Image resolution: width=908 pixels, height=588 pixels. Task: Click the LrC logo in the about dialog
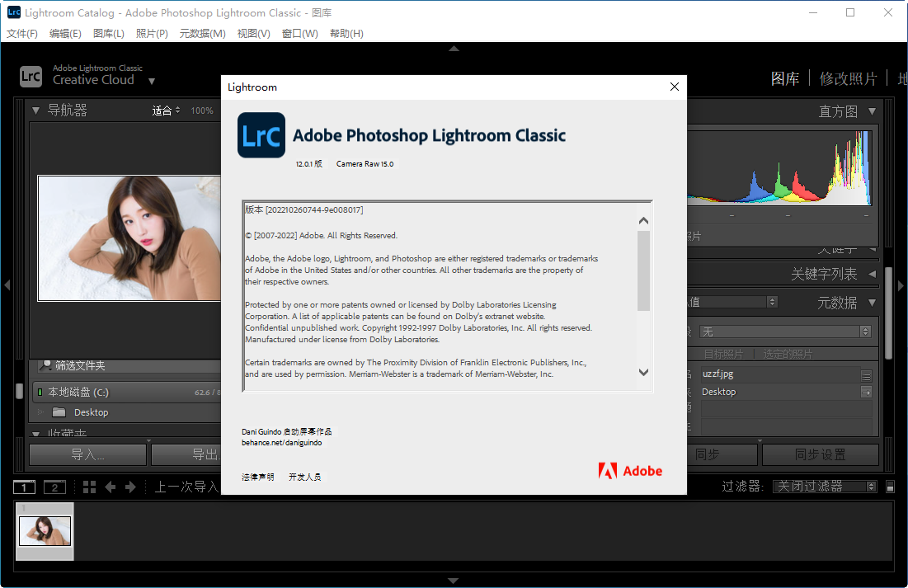pyautogui.click(x=261, y=135)
